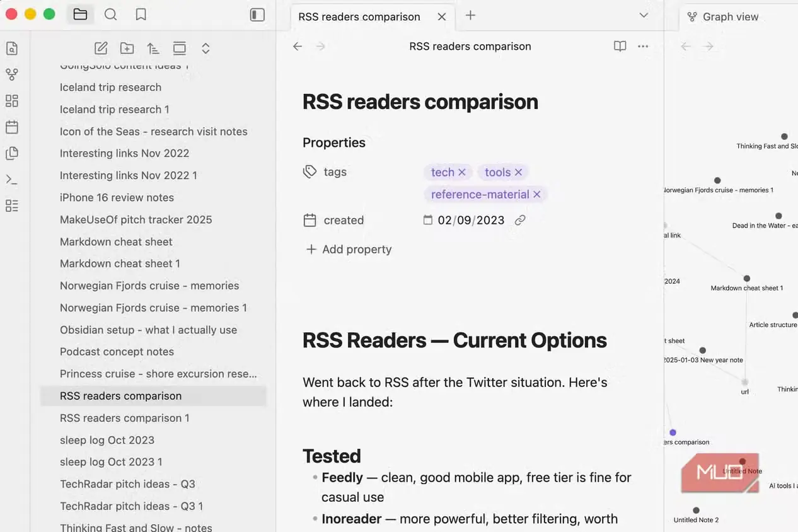
Task: Select Markdown cheat sheet 1 graph node
Action: [746, 279]
